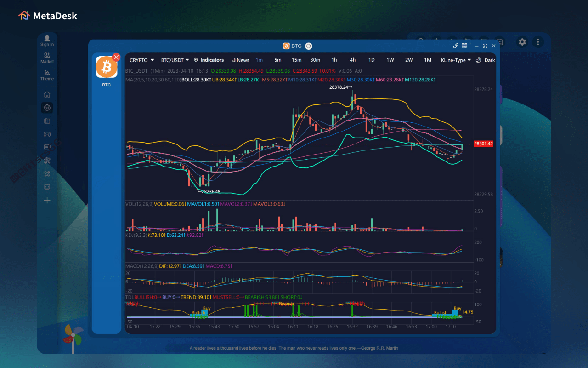Open MetaDesk settings gear icon
This screenshot has width=588, height=368.
click(x=522, y=42)
